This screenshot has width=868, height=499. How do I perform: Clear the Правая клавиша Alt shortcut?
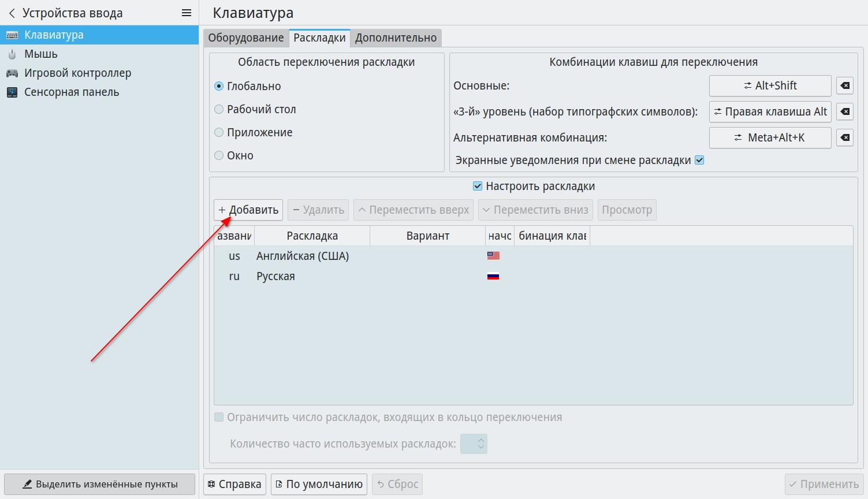tap(844, 111)
